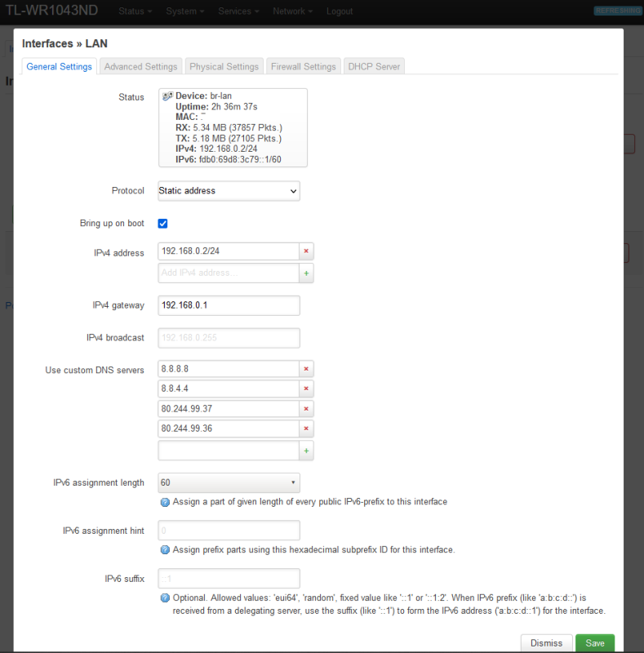Open the Services menu in top bar
Viewport: 644px width, 653px height.
[x=238, y=11]
